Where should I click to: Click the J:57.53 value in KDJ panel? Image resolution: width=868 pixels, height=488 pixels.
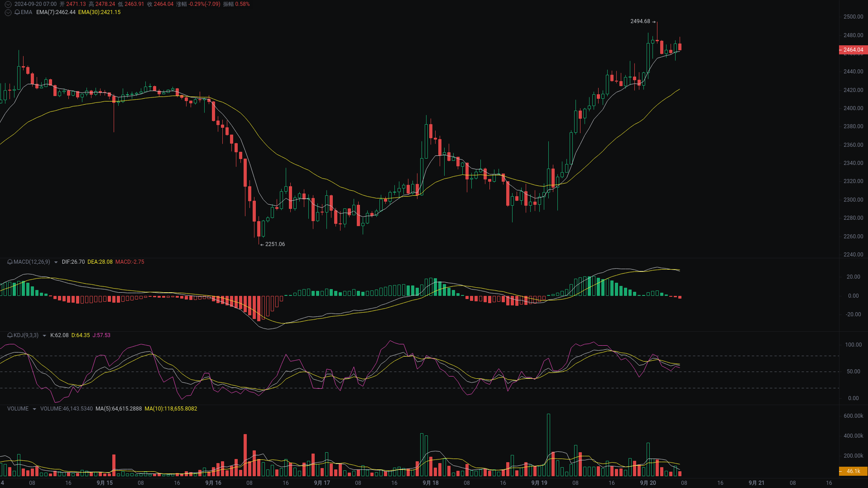101,335
